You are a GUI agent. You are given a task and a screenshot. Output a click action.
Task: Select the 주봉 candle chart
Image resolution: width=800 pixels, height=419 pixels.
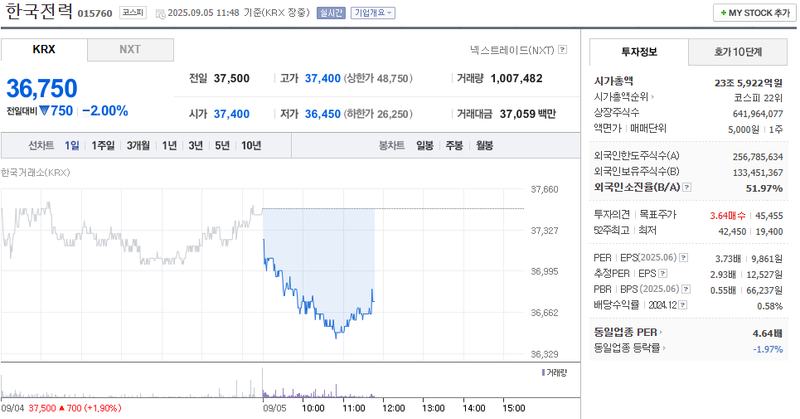(x=454, y=146)
